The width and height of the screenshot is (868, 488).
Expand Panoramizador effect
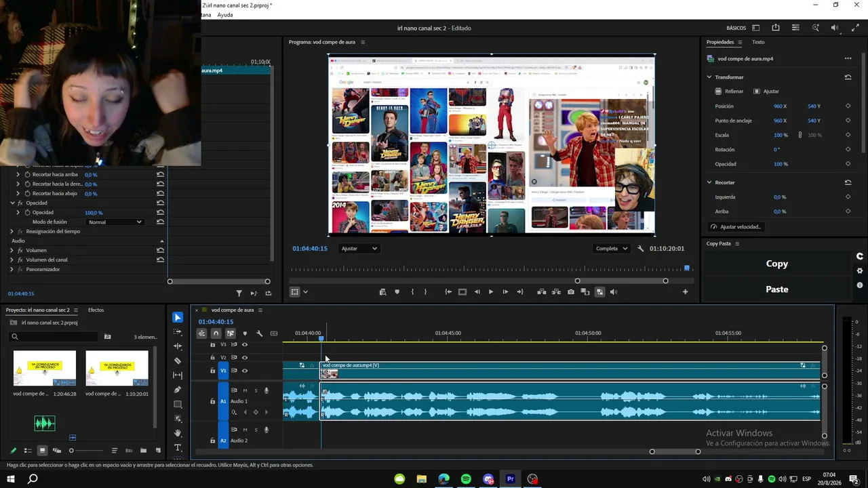[12, 269]
